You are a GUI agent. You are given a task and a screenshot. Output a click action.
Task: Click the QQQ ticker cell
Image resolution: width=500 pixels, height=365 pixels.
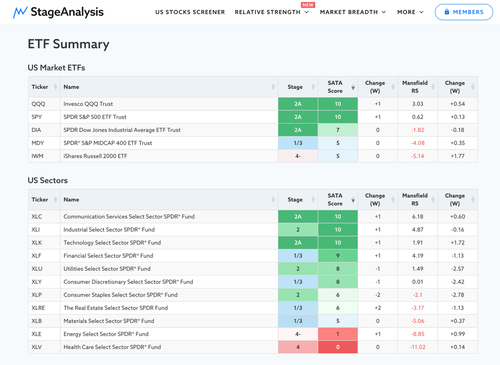pyautogui.click(x=44, y=104)
